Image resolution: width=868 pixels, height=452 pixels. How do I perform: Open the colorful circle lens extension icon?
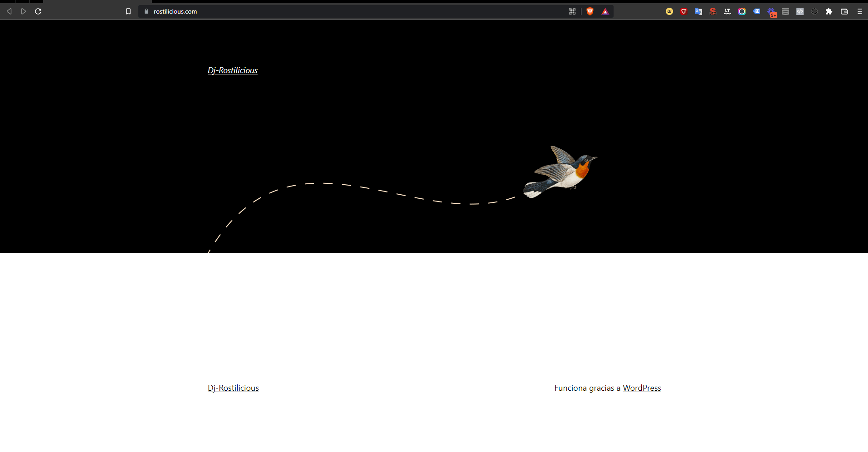(742, 11)
